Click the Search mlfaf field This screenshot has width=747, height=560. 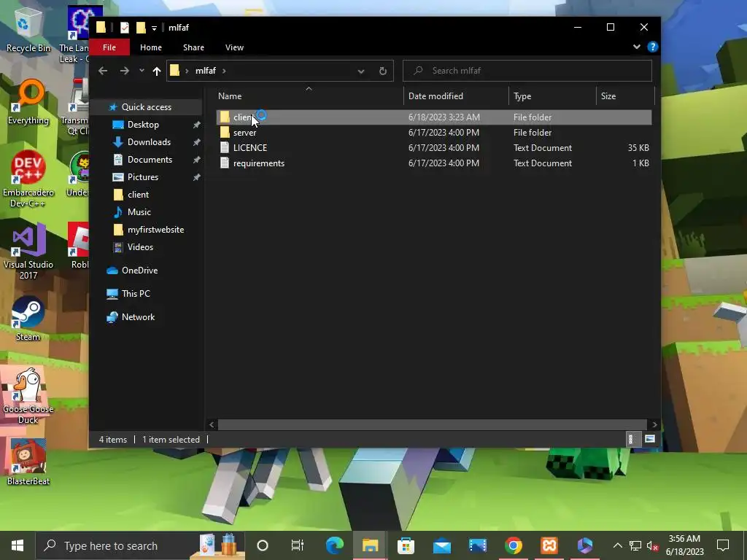coord(527,71)
